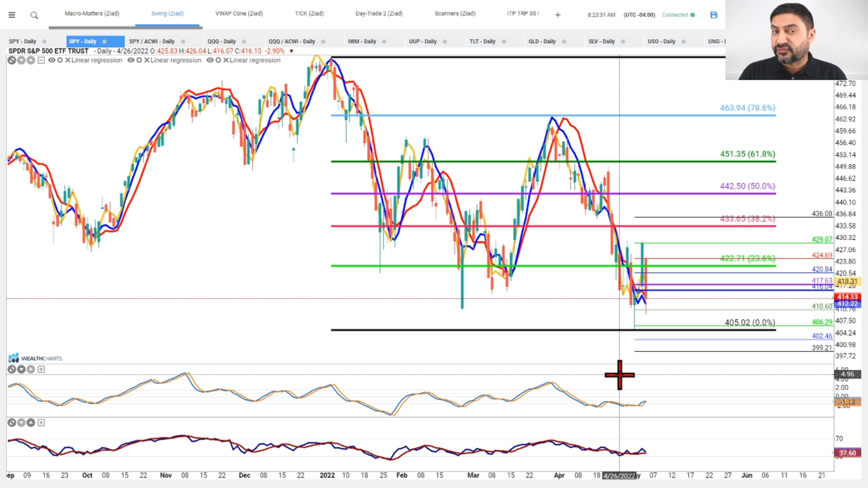Expand bottom RSI pane indicators with plus box
Viewport: 868px width, 488px height.
coord(41,422)
